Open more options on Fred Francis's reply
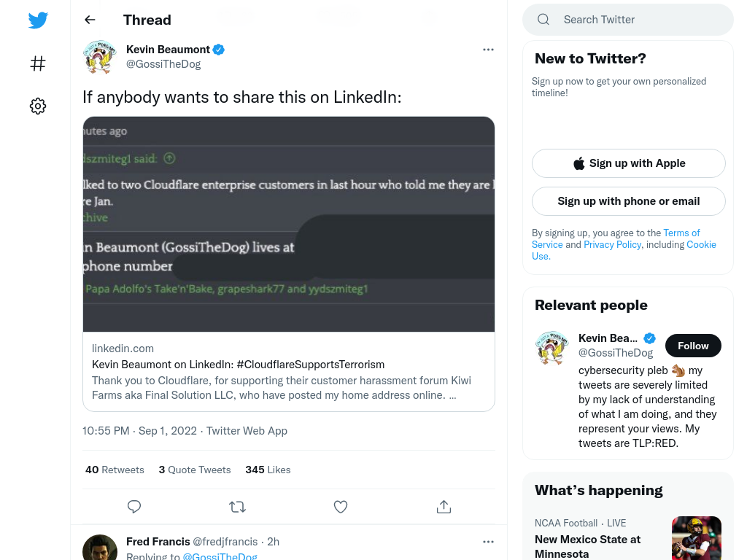The image size is (747, 560). point(488,542)
